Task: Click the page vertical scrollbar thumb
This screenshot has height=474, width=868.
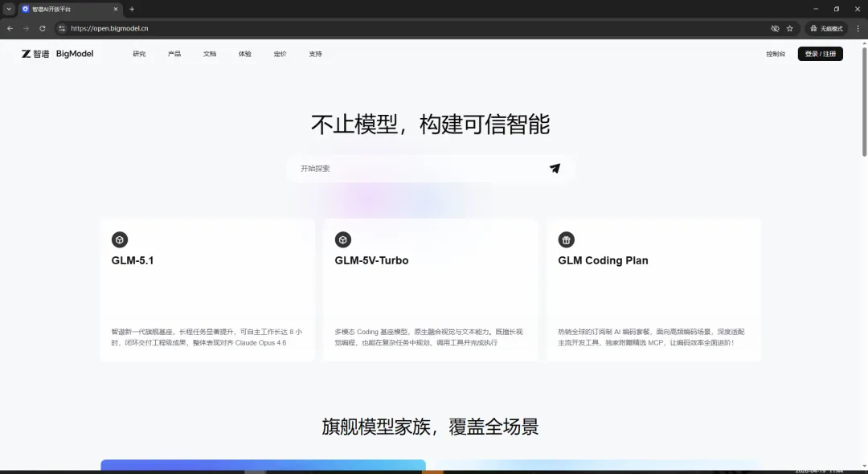Action: pos(864,102)
